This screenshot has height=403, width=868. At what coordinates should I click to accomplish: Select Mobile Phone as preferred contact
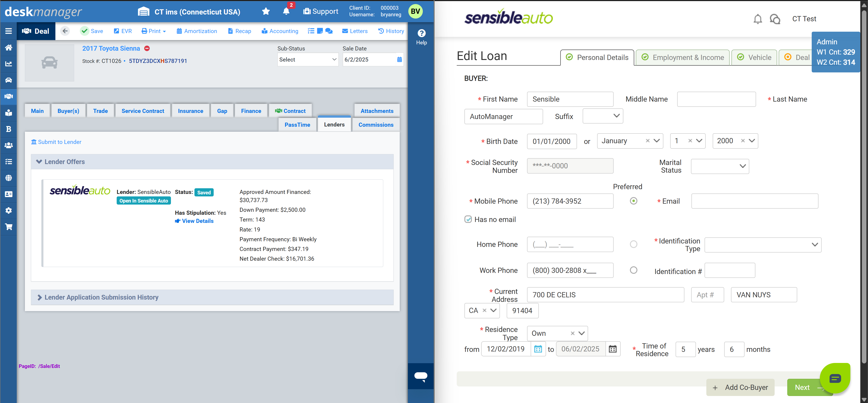(x=634, y=201)
